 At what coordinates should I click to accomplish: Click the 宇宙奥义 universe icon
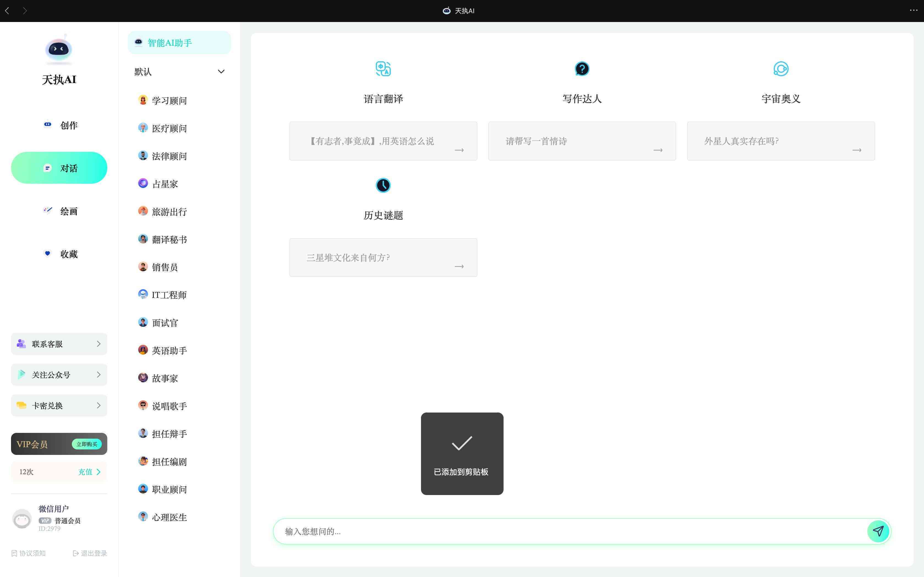point(781,68)
